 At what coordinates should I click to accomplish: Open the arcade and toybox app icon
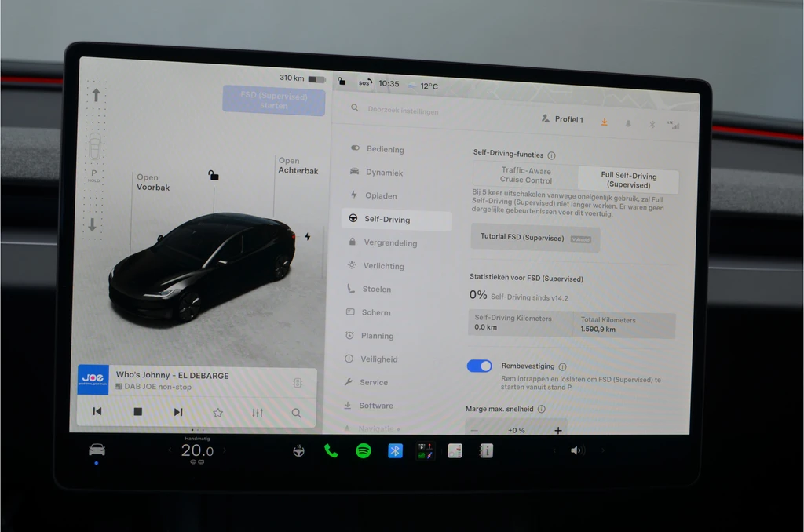[x=425, y=451]
